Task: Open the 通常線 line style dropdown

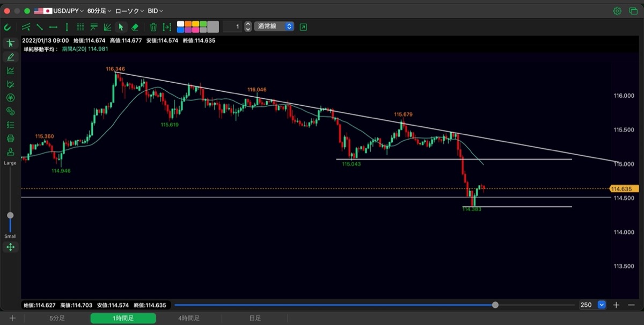Action: [274, 26]
